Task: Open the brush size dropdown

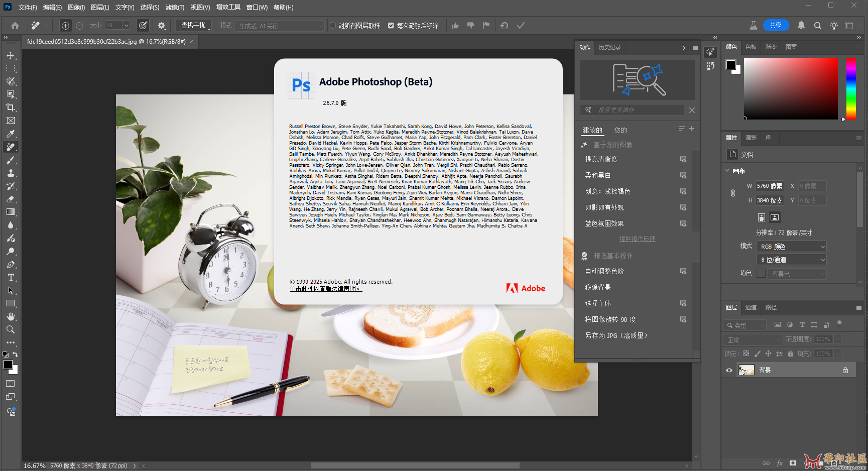Action: tap(127, 25)
